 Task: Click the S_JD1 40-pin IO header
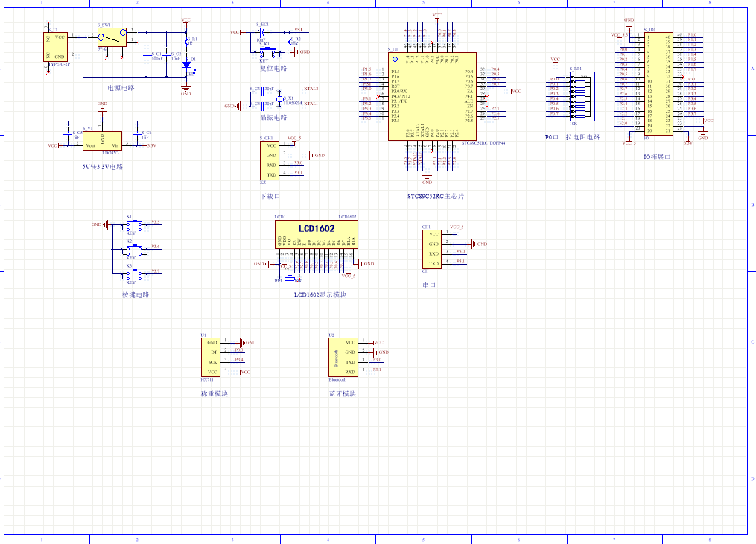tap(658, 83)
